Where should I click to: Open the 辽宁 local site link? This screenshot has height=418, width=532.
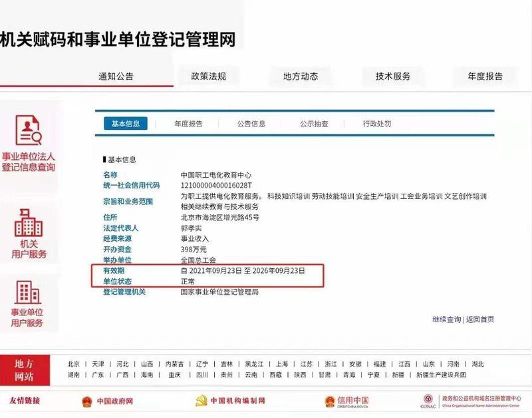(x=202, y=364)
